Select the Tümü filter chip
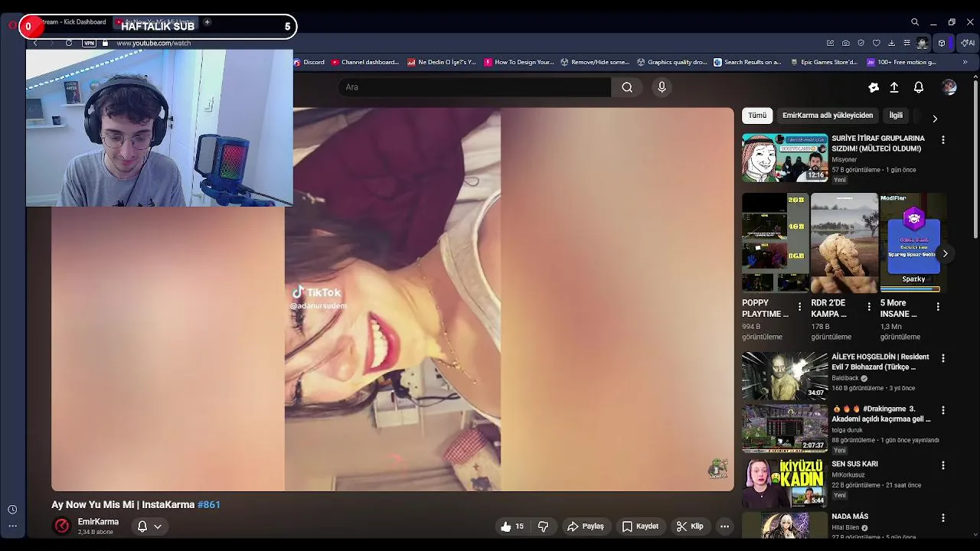 (x=757, y=116)
